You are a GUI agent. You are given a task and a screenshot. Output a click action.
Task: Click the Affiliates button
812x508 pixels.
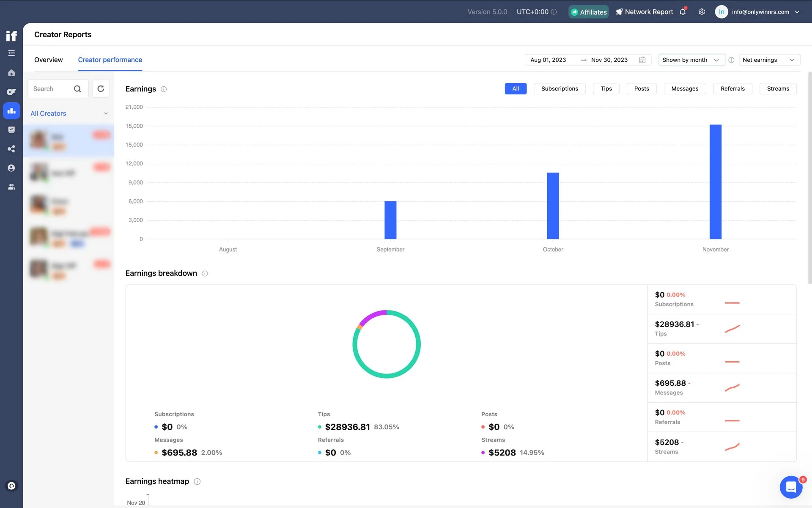click(x=588, y=12)
